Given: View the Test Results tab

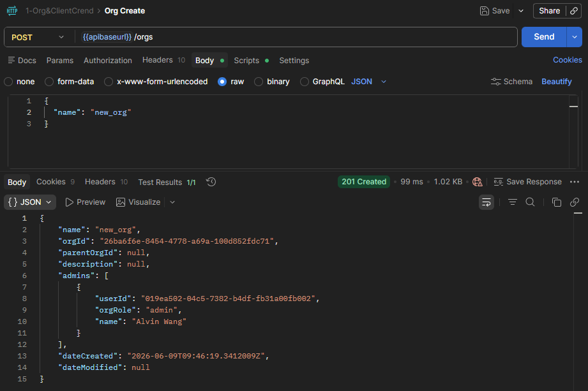Looking at the screenshot, I should coord(167,182).
